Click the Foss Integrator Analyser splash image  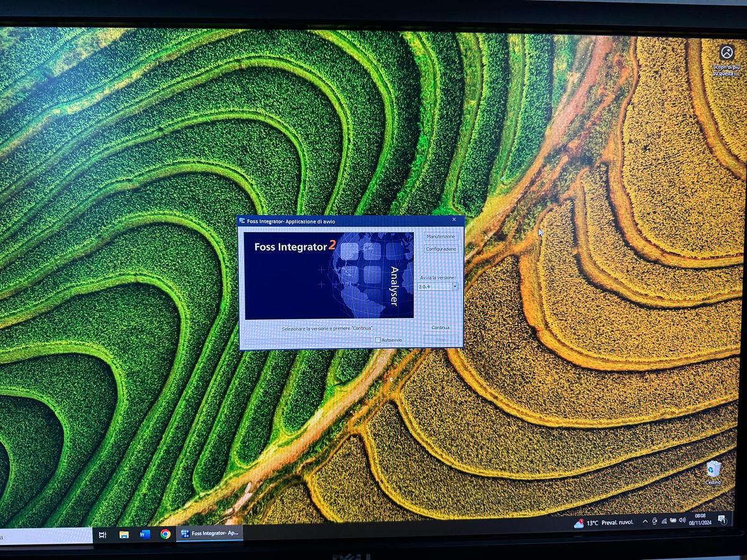click(329, 275)
